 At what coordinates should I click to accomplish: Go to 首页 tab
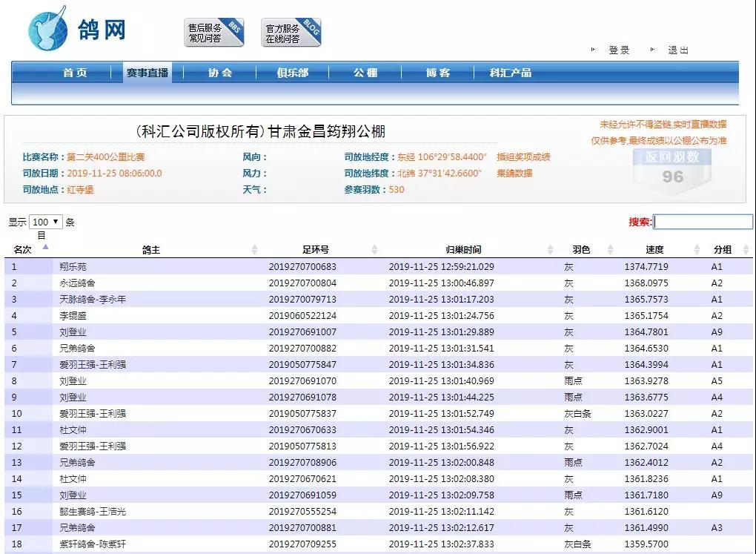pyautogui.click(x=75, y=73)
